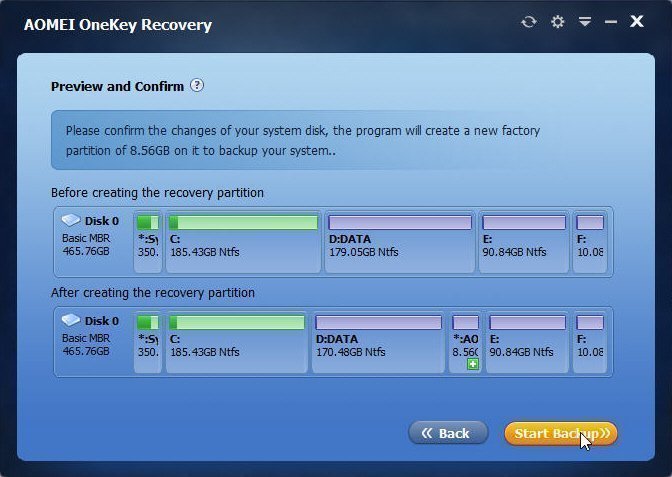
Task: Click the refresh icon in title bar
Action: [529, 21]
